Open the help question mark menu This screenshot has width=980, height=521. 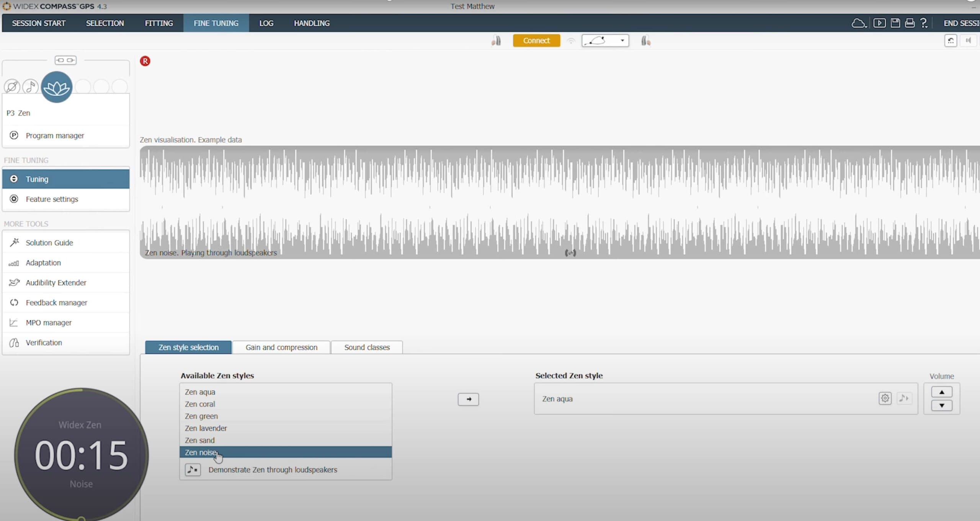pyautogui.click(x=924, y=23)
